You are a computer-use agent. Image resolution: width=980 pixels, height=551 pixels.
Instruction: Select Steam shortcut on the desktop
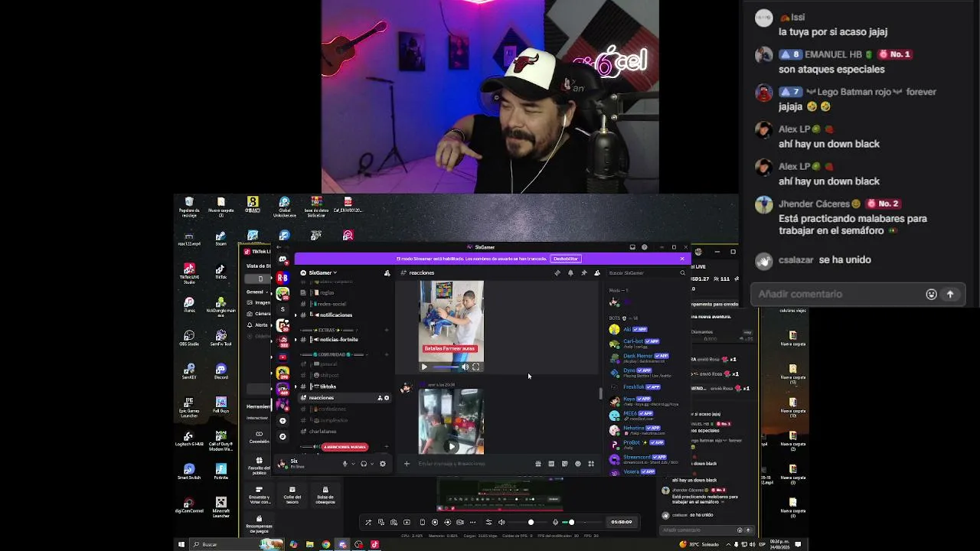[220, 238]
